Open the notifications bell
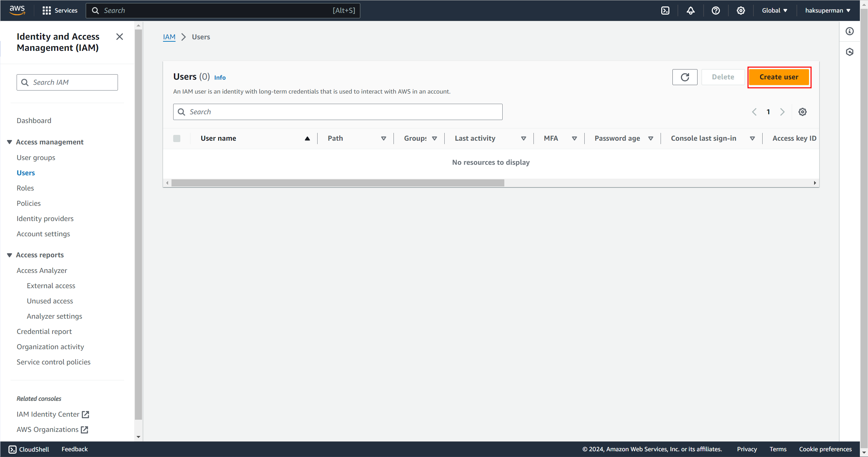 [690, 11]
